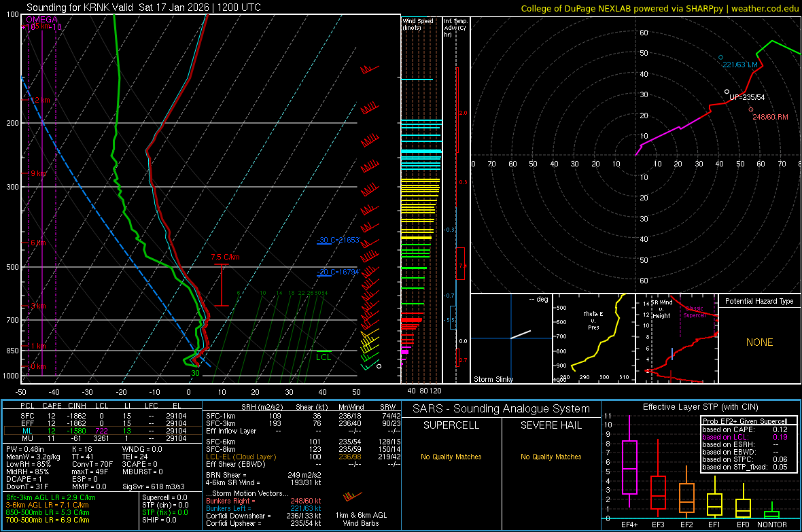Screen dimensions: 802x532
Task: Click the Potential Hazard Type heading
Action: tap(759, 301)
